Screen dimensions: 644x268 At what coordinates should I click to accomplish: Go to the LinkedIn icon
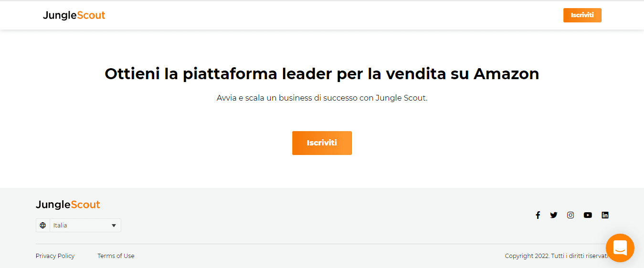tap(605, 215)
